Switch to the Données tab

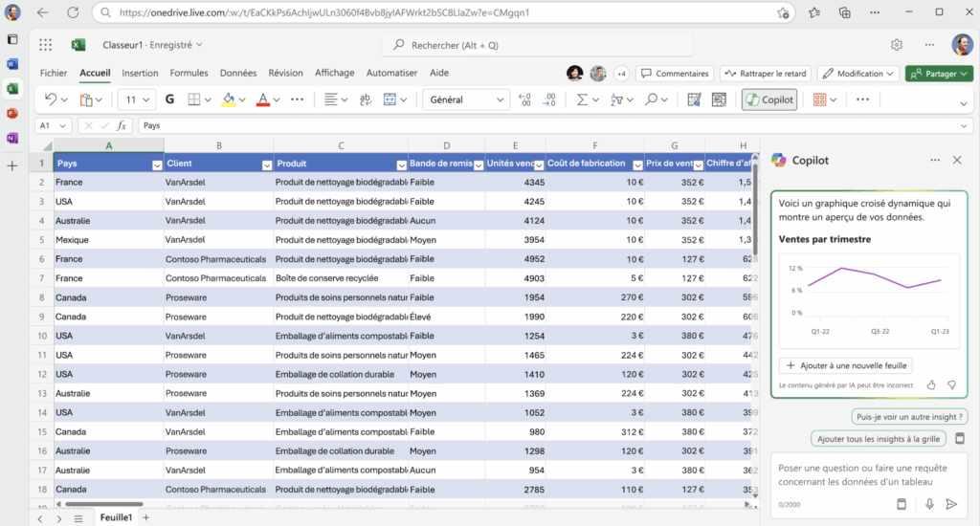(238, 73)
